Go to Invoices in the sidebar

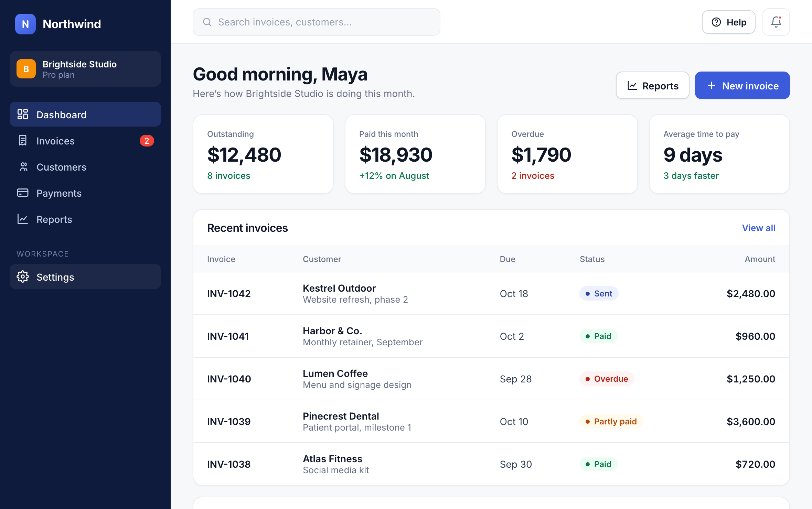(x=85, y=141)
